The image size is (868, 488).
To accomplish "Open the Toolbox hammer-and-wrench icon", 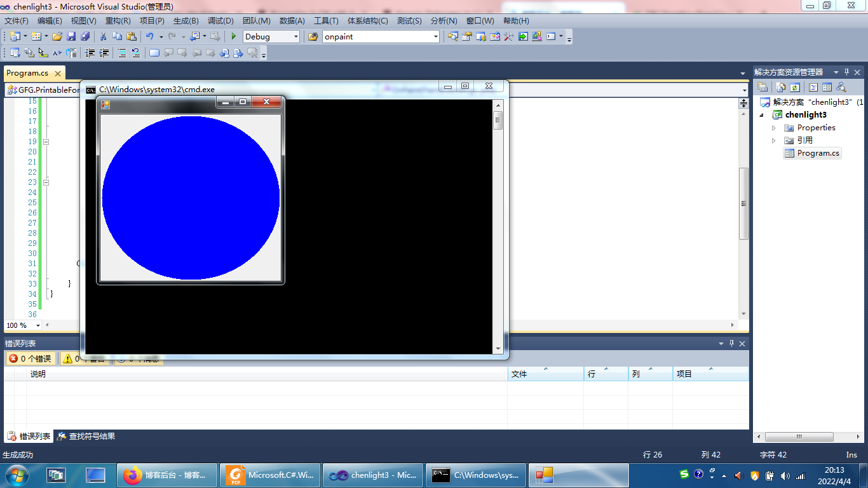I will (x=509, y=37).
